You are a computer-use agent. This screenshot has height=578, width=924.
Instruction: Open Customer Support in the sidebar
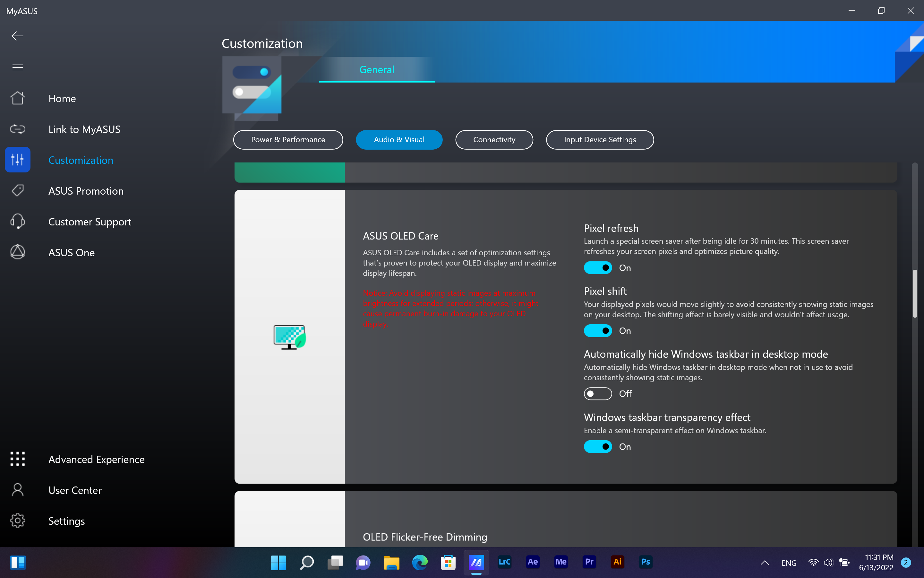(90, 222)
